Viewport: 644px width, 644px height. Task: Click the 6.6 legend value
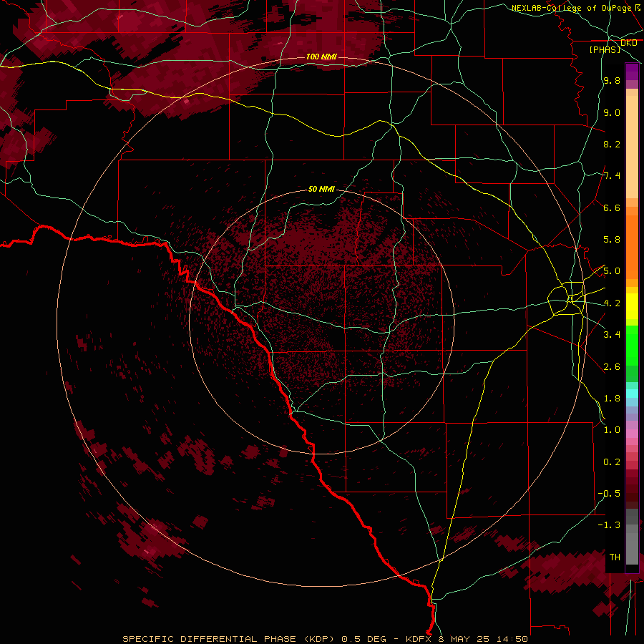coord(612,208)
